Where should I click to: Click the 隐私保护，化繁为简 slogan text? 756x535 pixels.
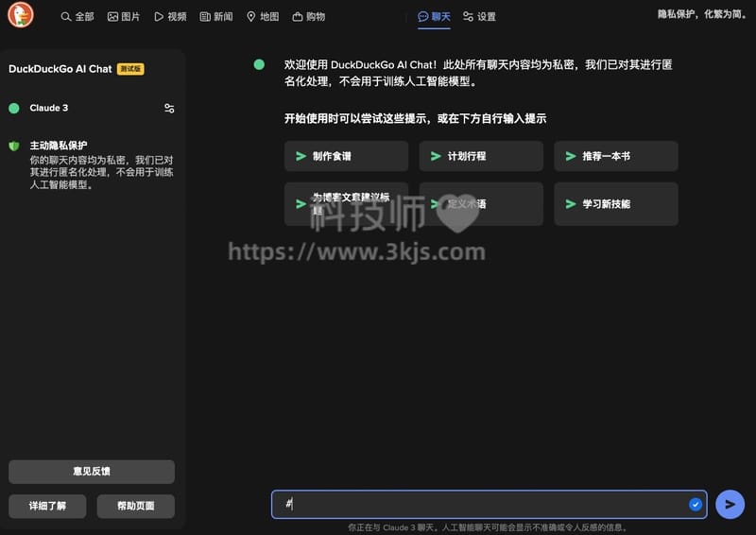click(x=702, y=14)
